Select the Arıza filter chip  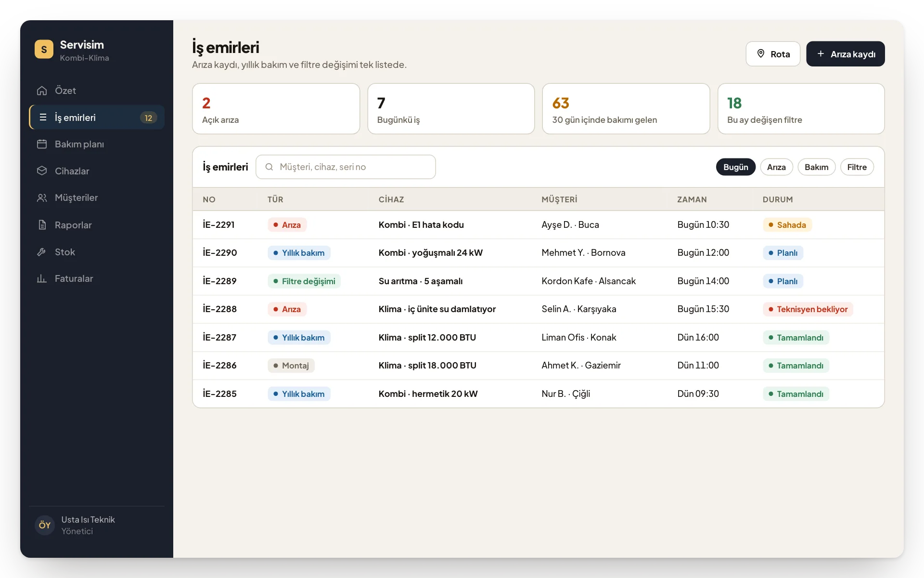[x=776, y=167]
